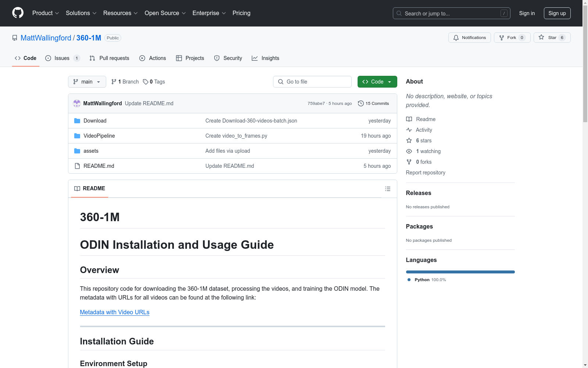Click the search magnifier icon in header
The width and height of the screenshot is (588, 368).
click(x=399, y=13)
